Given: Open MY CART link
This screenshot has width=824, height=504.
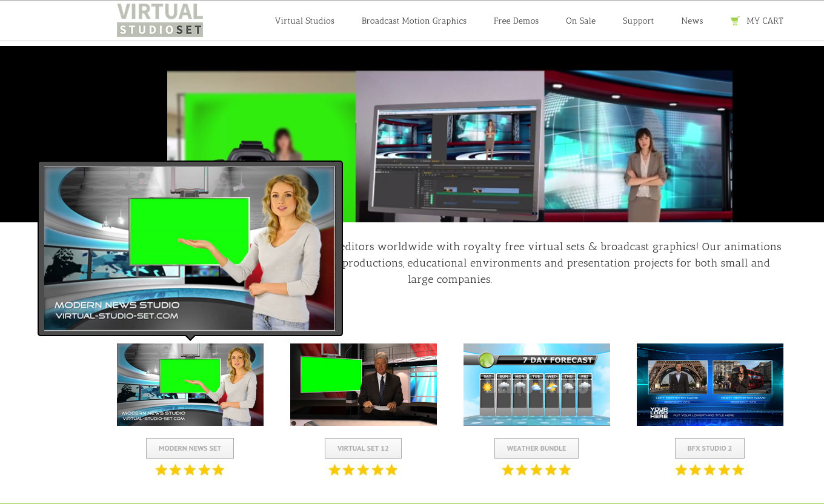Looking at the screenshot, I should [765, 21].
